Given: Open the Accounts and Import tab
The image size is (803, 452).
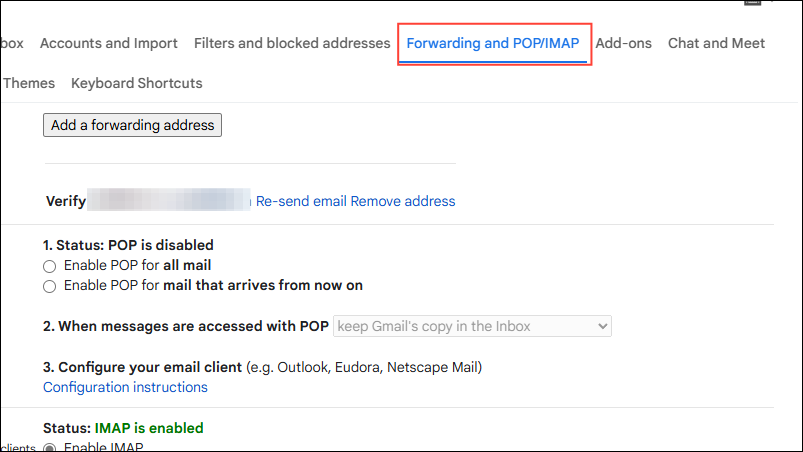Looking at the screenshot, I should pos(108,43).
